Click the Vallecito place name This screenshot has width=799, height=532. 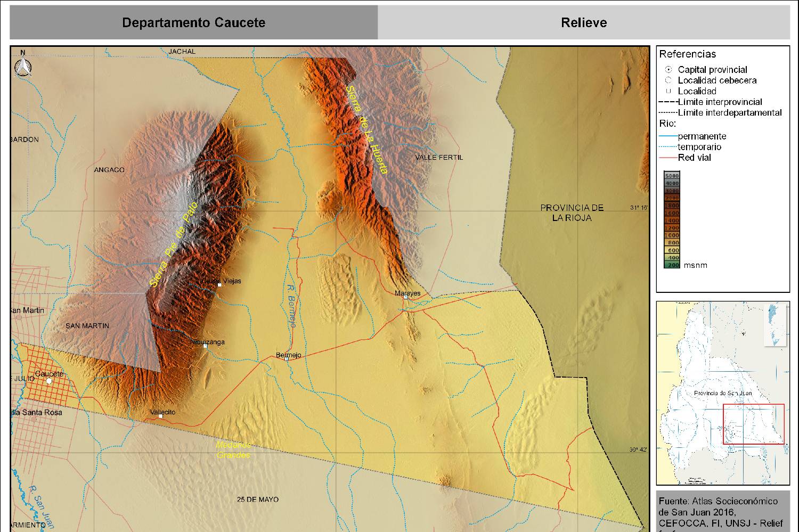(162, 412)
